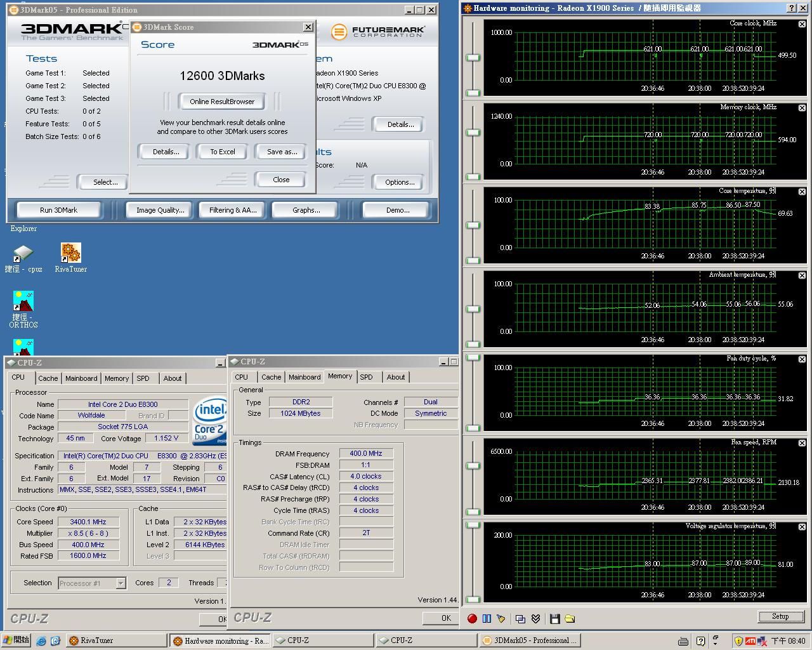
Task: Close the Voltage regulator temperature graph panel
Action: click(x=802, y=527)
